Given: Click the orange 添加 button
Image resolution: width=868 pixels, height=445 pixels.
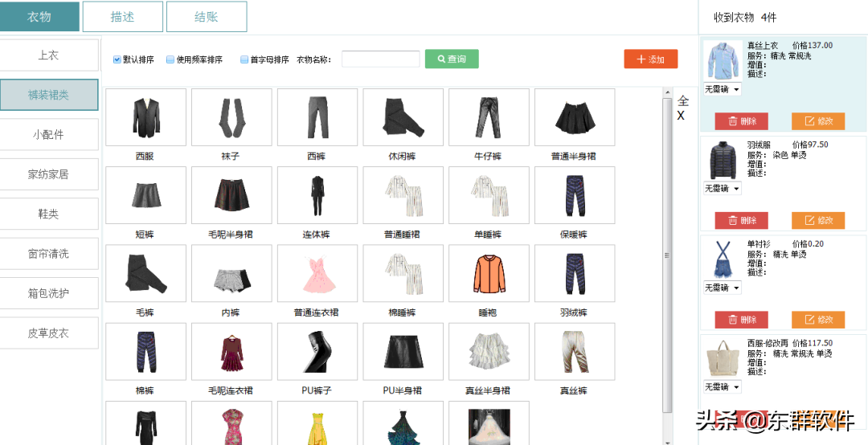Looking at the screenshot, I should point(650,59).
